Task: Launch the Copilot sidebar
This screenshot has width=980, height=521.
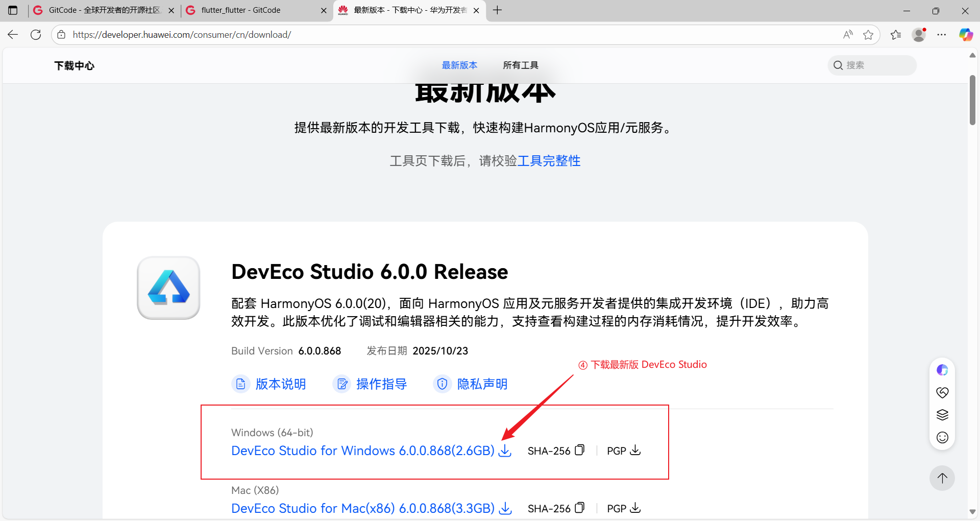Action: tap(966, 35)
